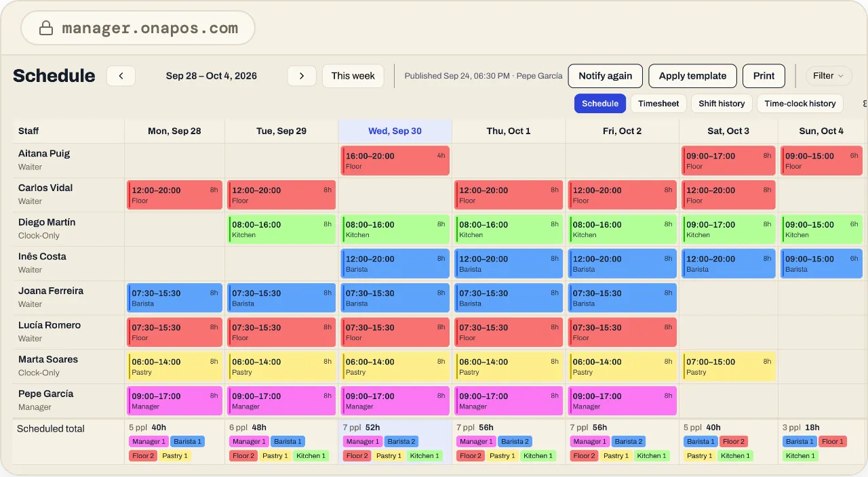
Task: Open the Shift history tab
Action: [722, 104]
